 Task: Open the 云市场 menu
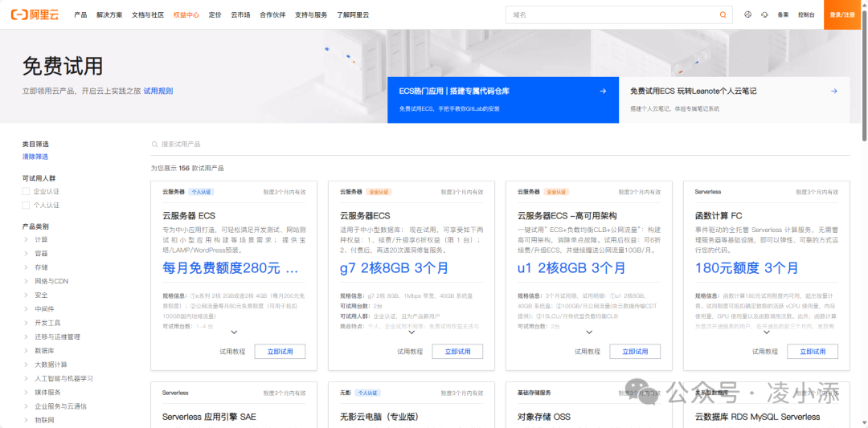240,15
